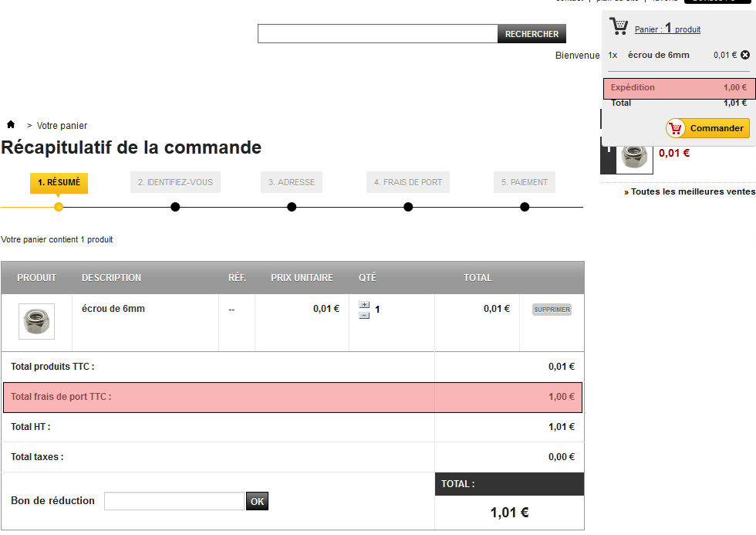
Task: Click the PRIX UNITAIRE column header
Action: tap(302, 278)
